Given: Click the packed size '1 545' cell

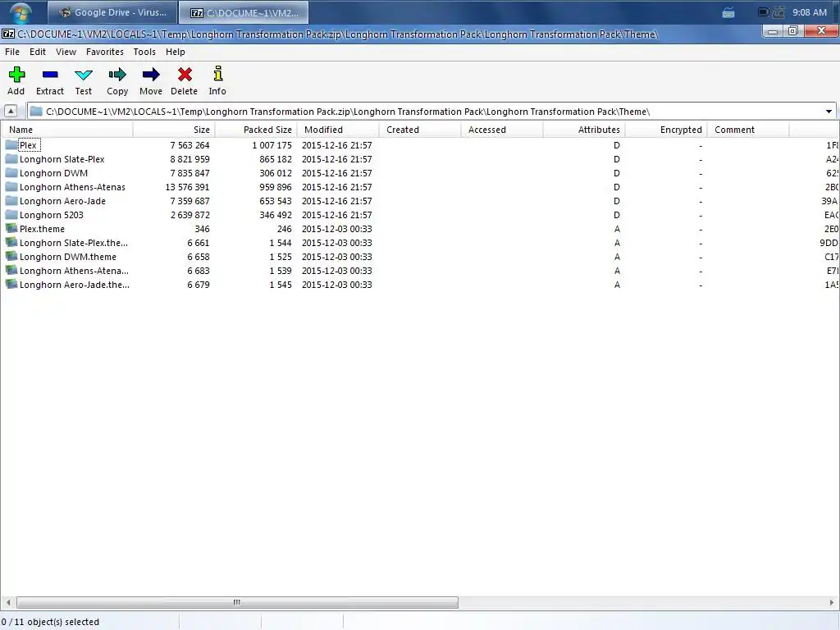Looking at the screenshot, I should tap(281, 285).
